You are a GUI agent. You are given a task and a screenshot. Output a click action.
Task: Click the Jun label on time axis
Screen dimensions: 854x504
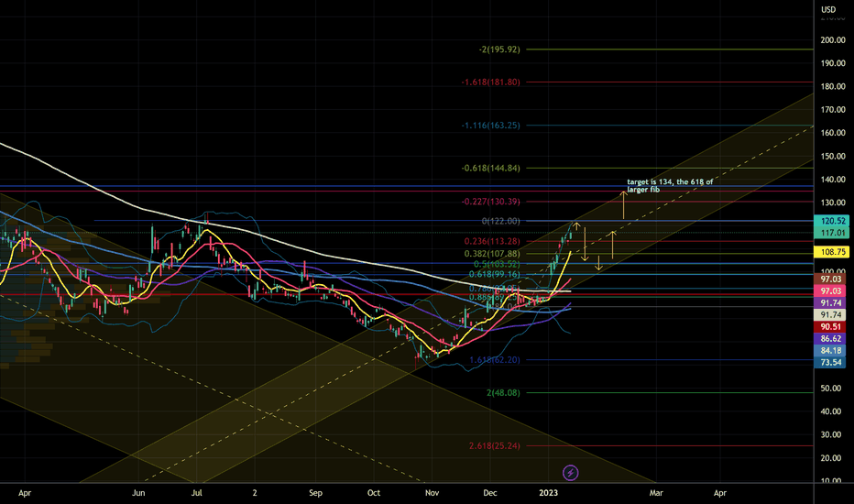138,493
